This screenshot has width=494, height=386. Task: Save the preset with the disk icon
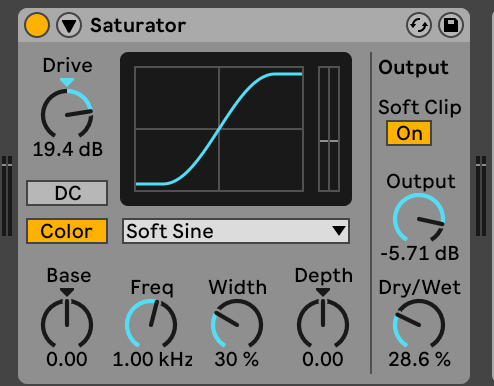451,25
